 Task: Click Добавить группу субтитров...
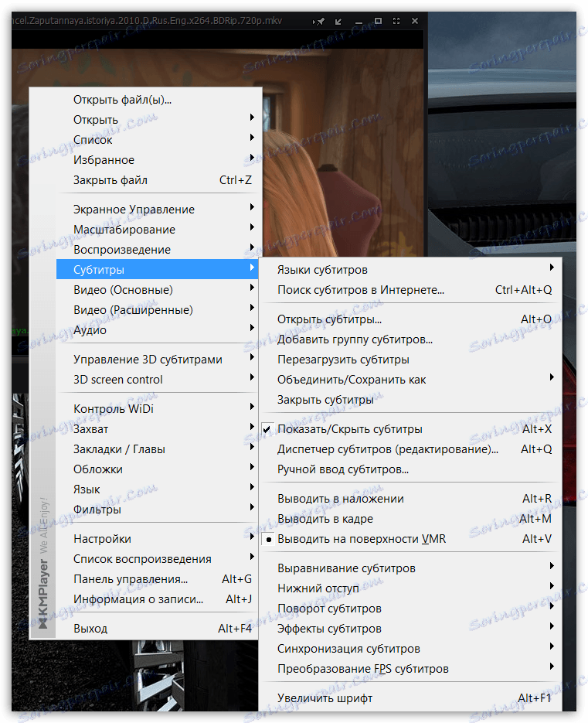click(x=410, y=339)
